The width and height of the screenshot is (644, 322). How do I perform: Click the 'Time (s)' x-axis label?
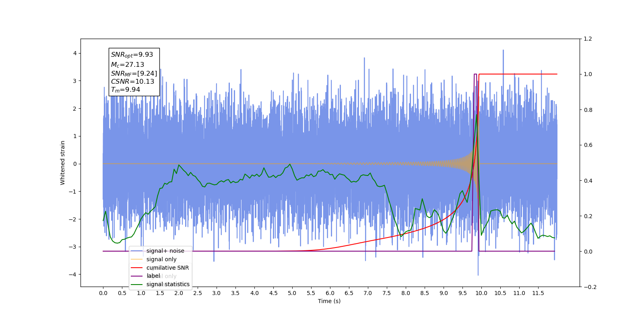click(x=329, y=301)
